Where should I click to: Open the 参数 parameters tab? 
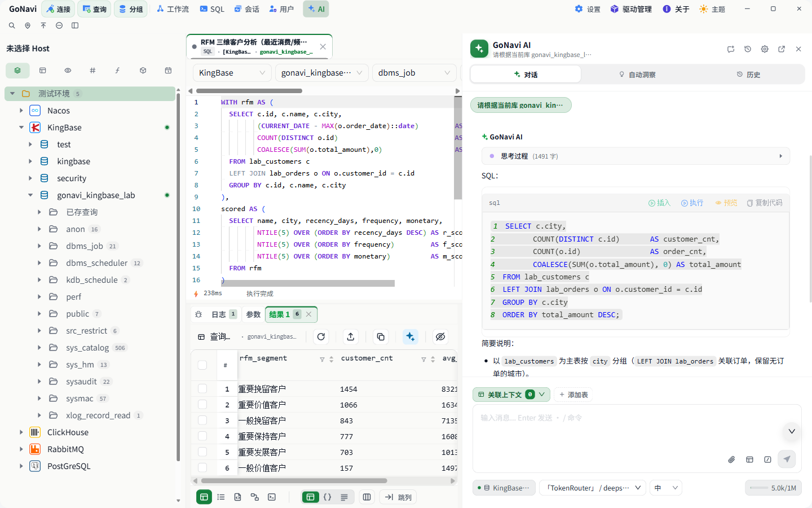point(253,314)
